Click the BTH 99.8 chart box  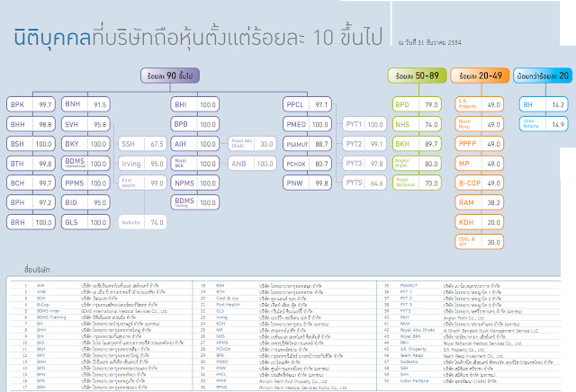31,164
